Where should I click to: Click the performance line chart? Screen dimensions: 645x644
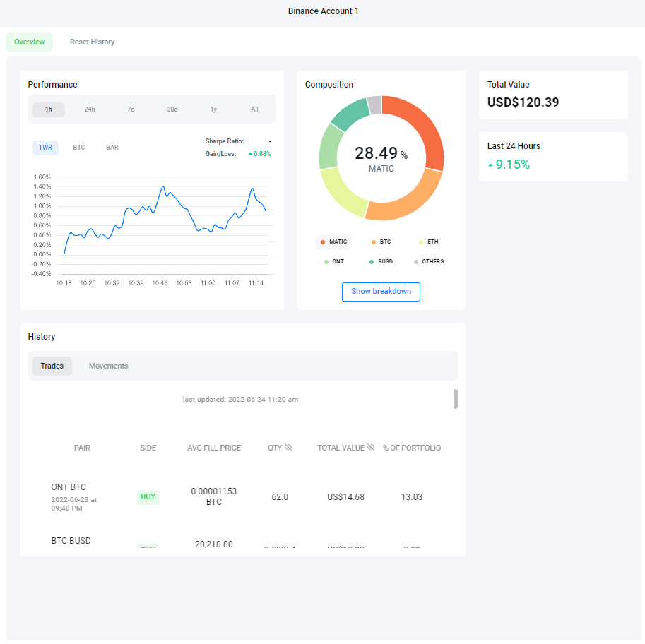[165, 224]
